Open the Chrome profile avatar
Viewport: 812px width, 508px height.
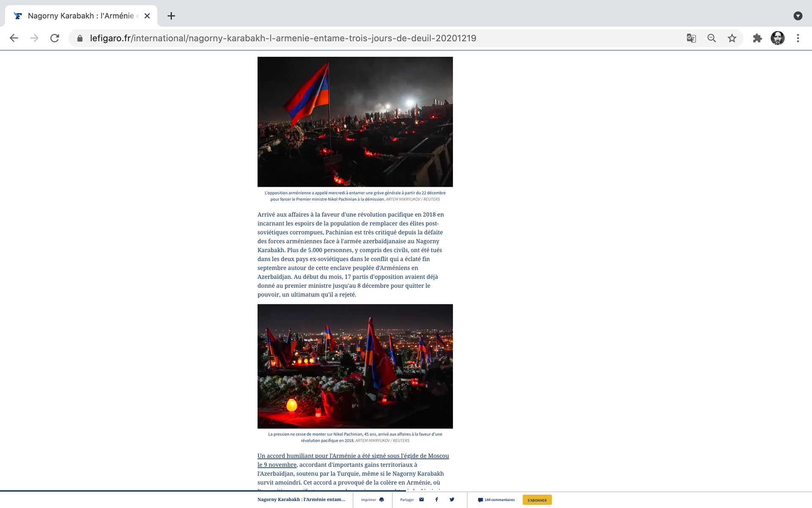tap(777, 38)
